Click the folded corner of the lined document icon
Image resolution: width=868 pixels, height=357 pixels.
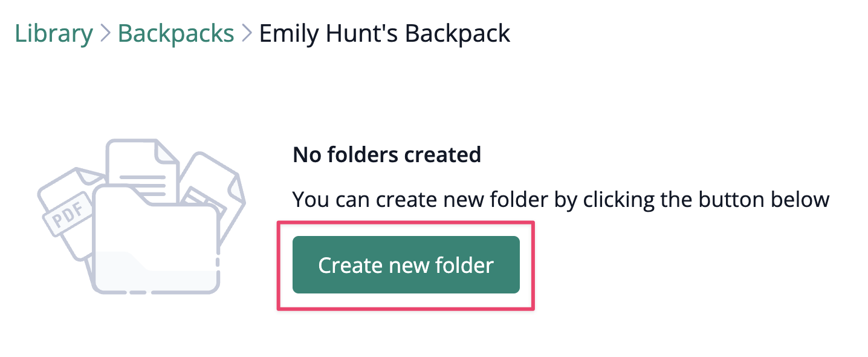(x=167, y=151)
